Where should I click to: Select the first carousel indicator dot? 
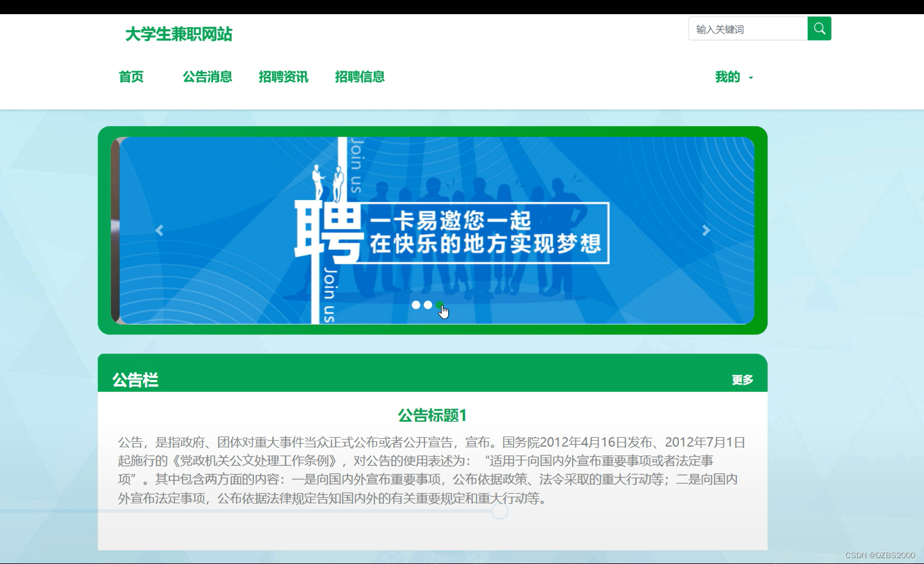(x=416, y=305)
